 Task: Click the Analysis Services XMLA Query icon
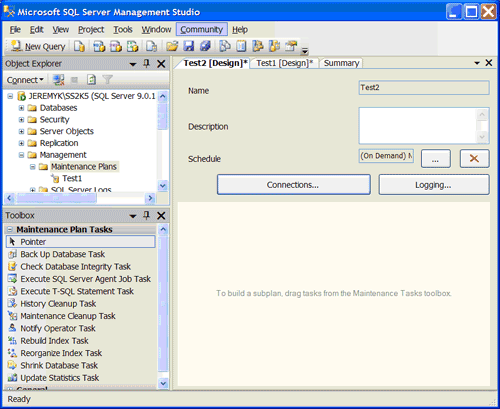tap(132, 46)
